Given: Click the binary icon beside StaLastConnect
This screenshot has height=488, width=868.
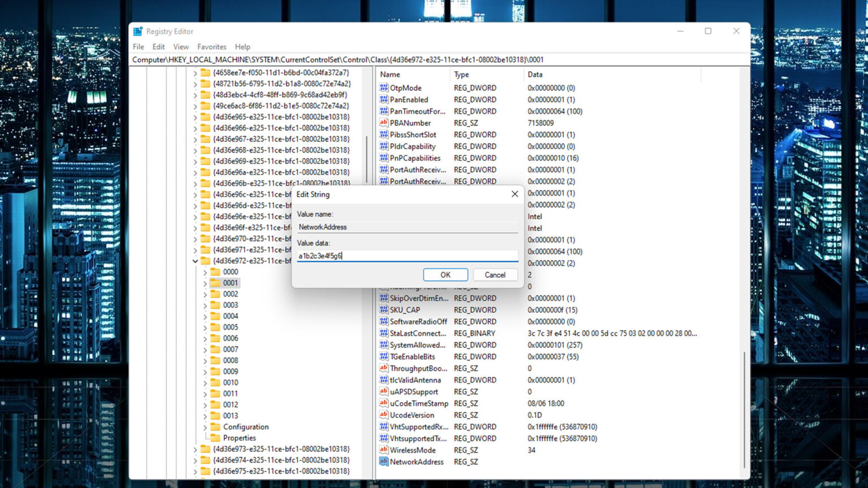Looking at the screenshot, I should [x=383, y=333].
